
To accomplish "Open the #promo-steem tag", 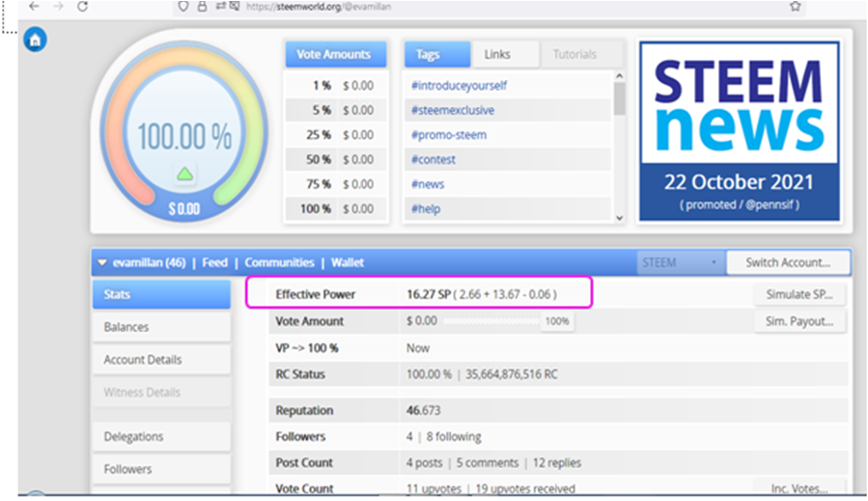I will pos(448,135).
